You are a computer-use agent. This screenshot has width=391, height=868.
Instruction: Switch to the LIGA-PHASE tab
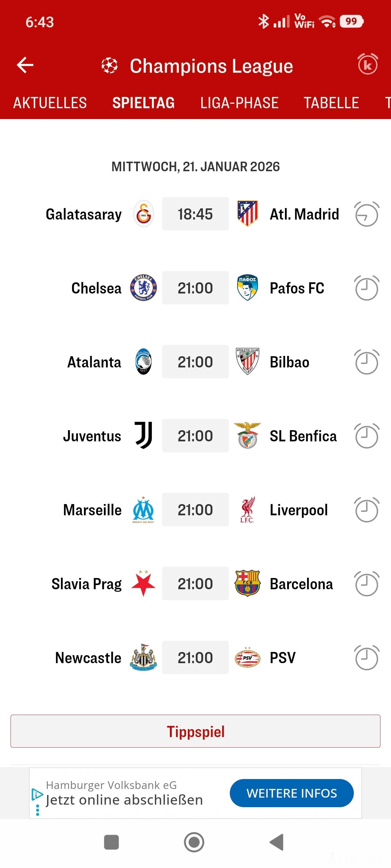239,103
